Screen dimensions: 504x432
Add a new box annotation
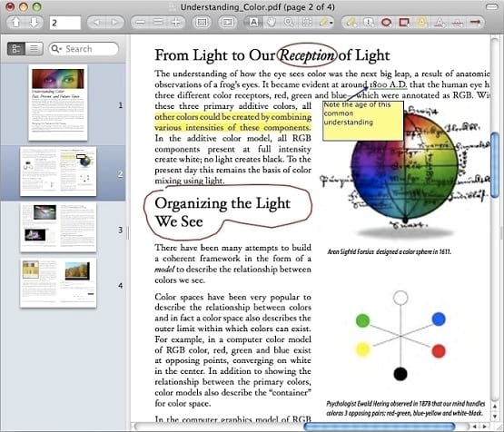pos(404,22)
